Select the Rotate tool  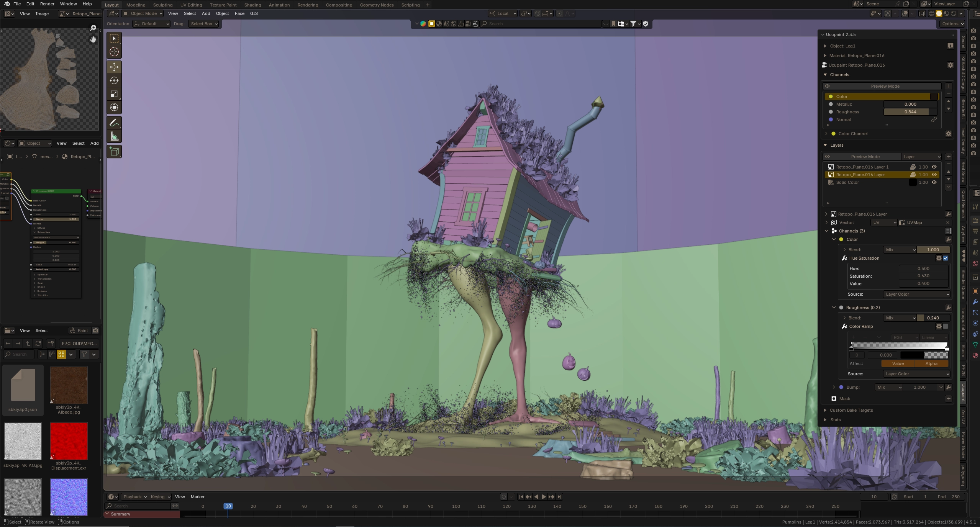[114, 80]
